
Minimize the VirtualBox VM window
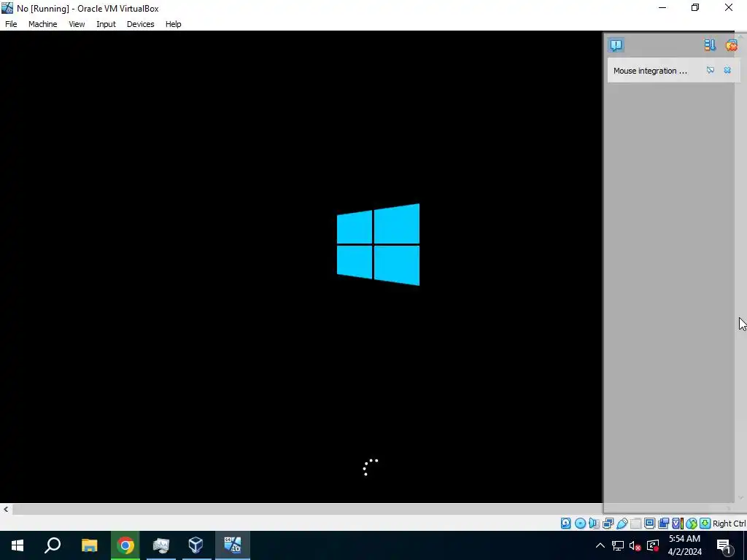[x=662, y=7]
